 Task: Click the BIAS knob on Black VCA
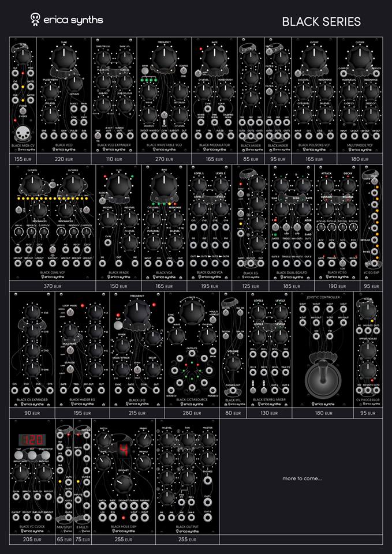pyautogui.click(x=163, y=185)
